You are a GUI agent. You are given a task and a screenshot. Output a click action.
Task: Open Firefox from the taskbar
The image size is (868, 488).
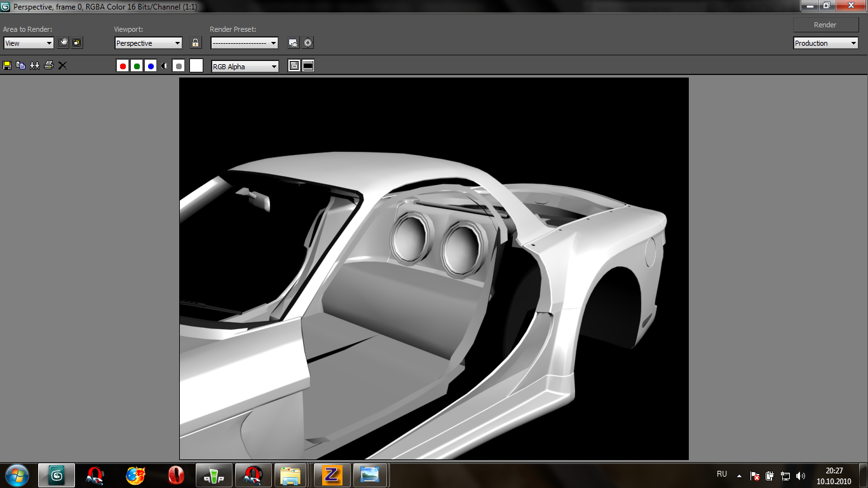pos(135,475)
